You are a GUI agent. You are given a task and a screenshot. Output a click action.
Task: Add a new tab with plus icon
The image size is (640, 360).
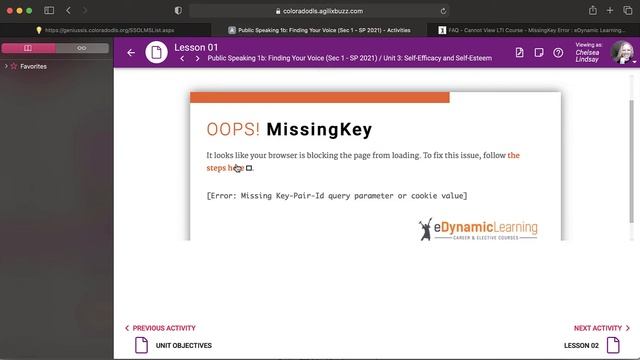[x=610, y=11]
